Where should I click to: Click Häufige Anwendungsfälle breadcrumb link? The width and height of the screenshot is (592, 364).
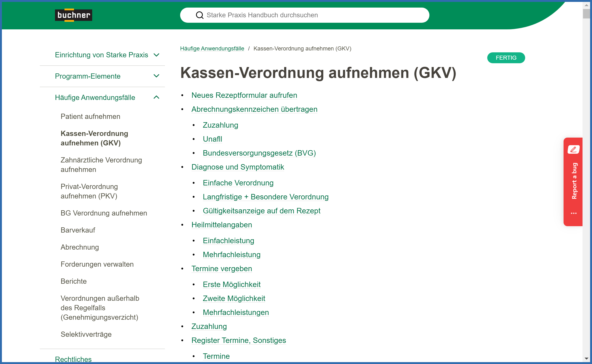coord(212,48)
